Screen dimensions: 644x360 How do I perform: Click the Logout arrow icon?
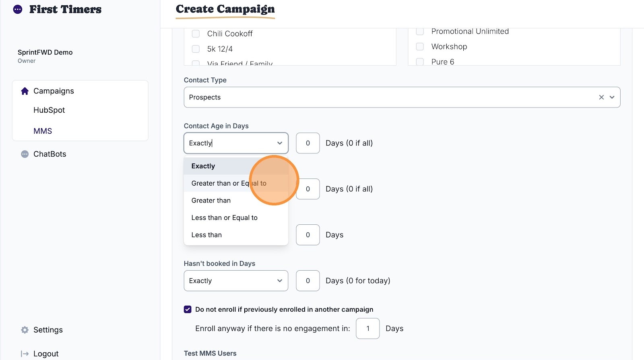(25, 354)
